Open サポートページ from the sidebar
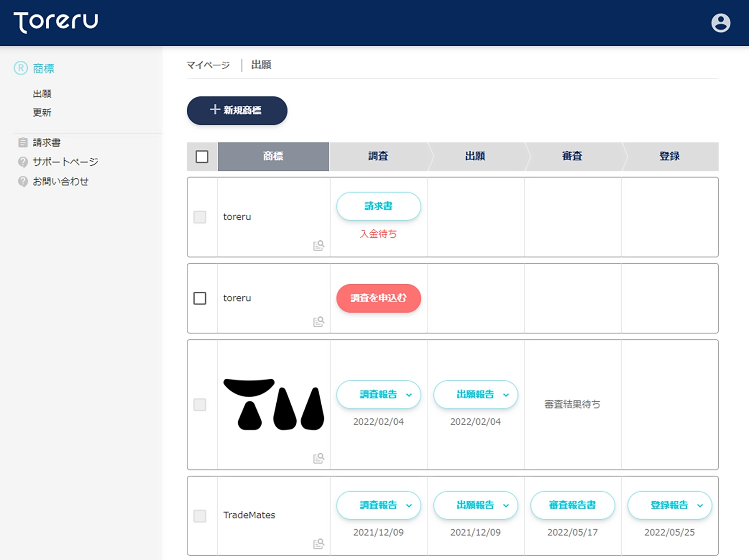749x560 pixels. click(x=66, y=162)
